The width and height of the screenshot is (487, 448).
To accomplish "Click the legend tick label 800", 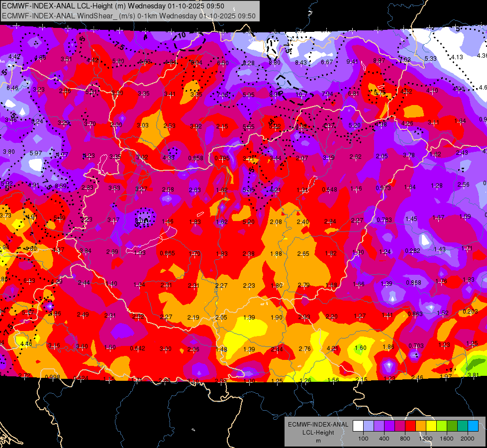I will pyautogui.click(x=405, y=439).
